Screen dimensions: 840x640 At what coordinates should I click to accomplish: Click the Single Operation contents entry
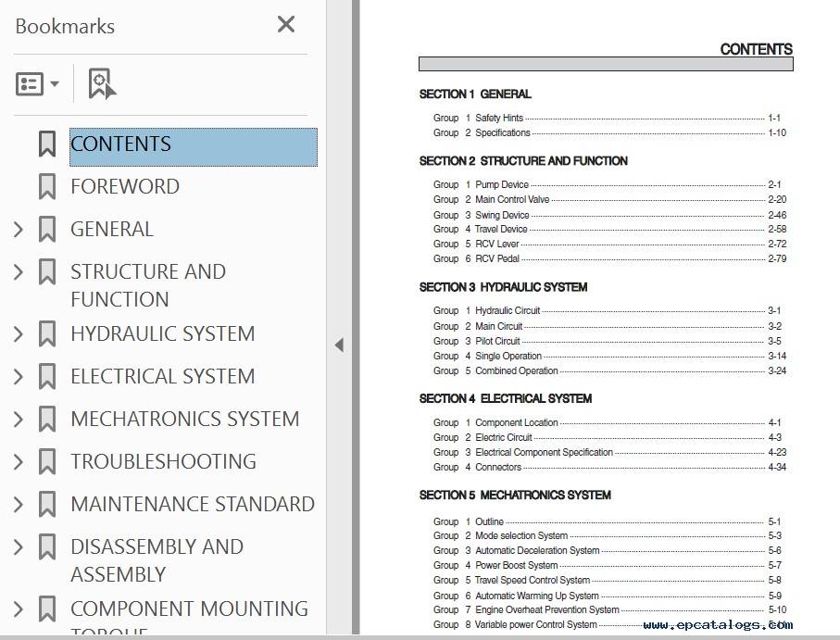pos(609,357)
